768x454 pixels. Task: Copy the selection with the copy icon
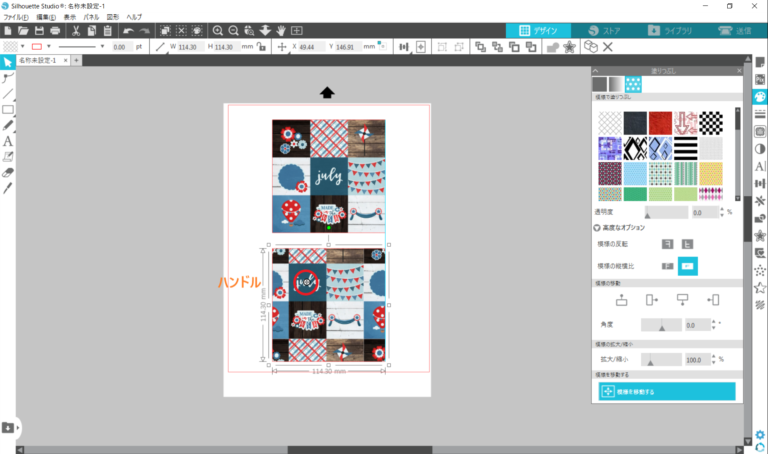pos(92,30)
